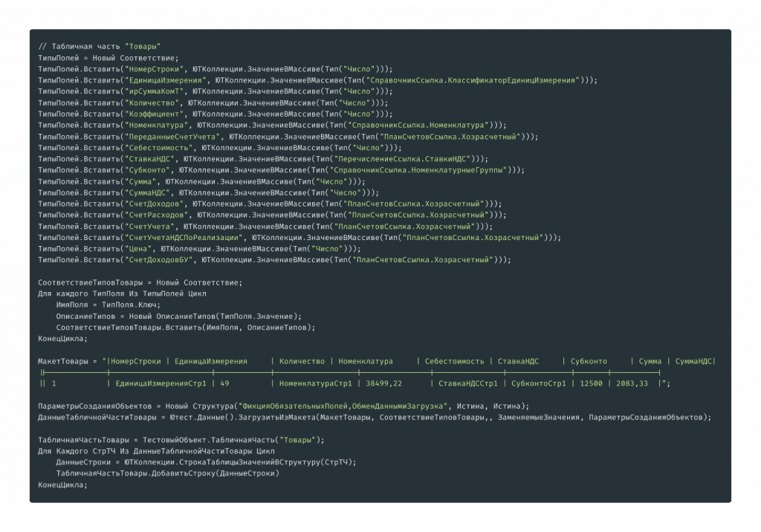
Task: Click the "ФикцияОбязательныхПолей,ОбменДаннымиЗагрузка" string
Action: (x=343, y=406)
